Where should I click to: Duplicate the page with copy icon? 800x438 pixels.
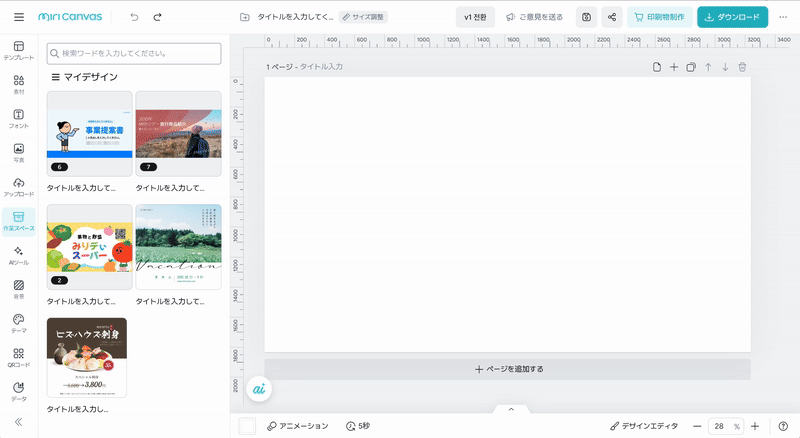pos(690,67)
